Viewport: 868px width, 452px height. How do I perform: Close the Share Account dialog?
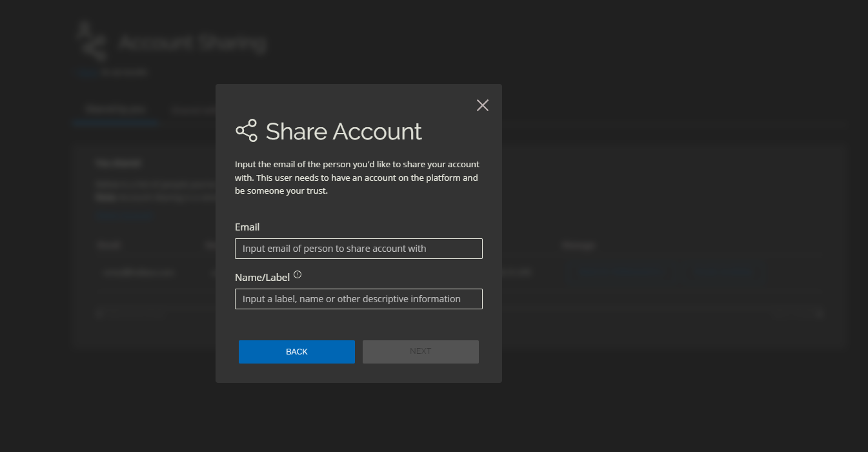483,105
